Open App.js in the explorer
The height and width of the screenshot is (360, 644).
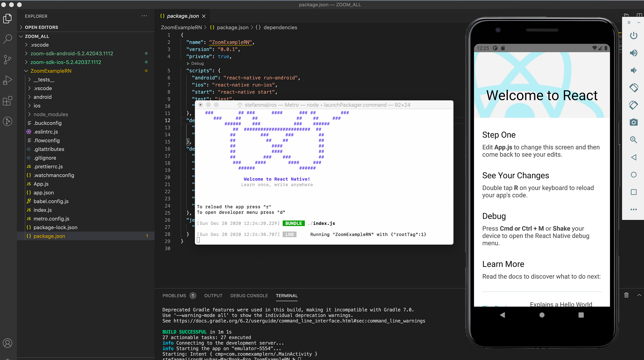click(x=41, y=184)
